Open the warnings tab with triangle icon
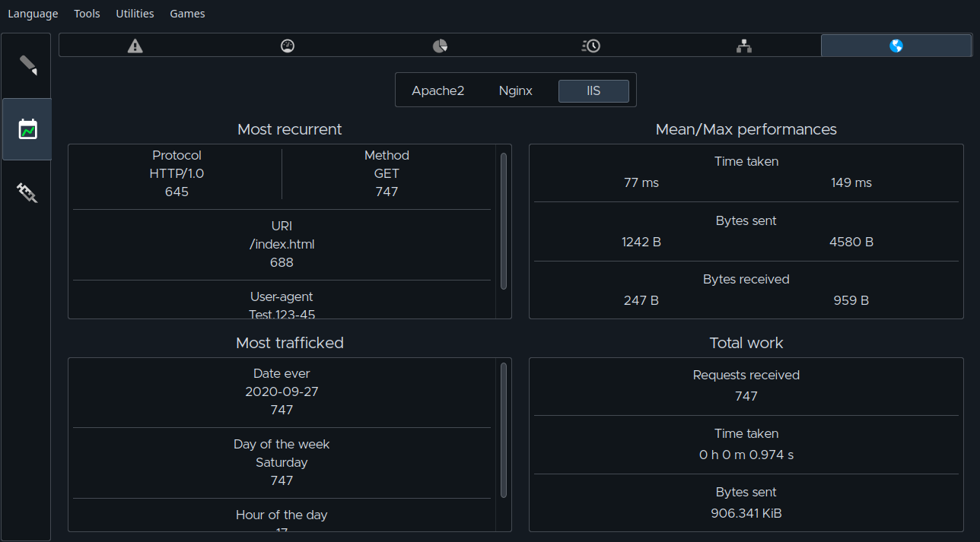 [135, 46]
